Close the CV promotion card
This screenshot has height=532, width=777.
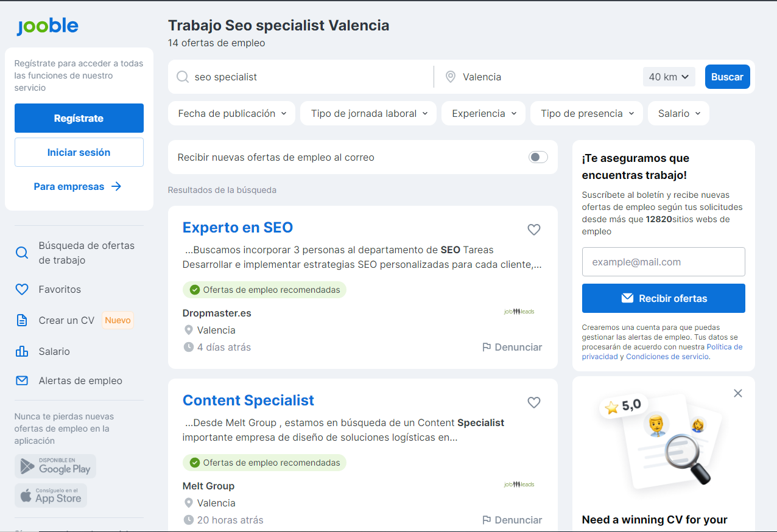pyautogui.click(x=737, y=393)
